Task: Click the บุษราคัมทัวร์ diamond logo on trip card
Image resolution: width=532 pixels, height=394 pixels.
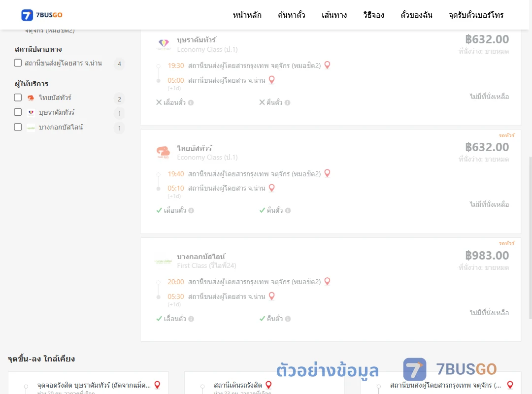Action: (x=164, y=44)
